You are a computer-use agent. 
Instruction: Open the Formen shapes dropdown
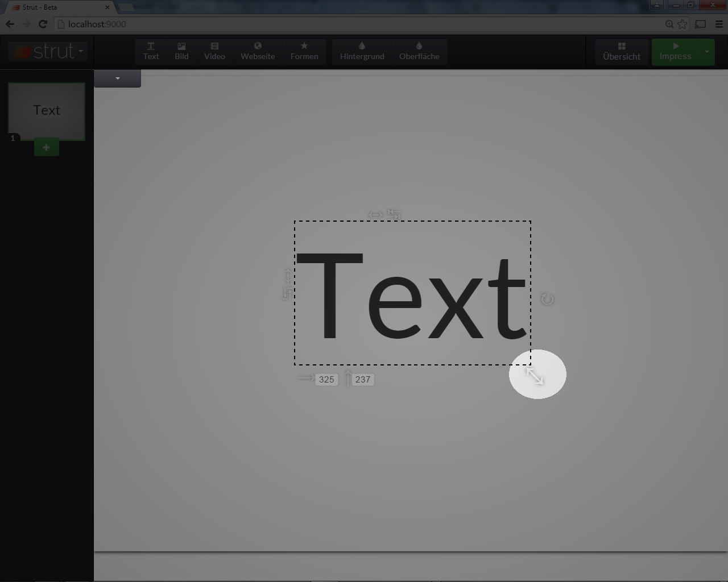click(304, 51)
